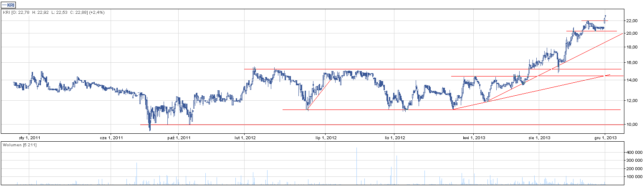Select the lut 1, 2012 date label
Viewport: 644px width, 186px height.
[x=245, y=137]
